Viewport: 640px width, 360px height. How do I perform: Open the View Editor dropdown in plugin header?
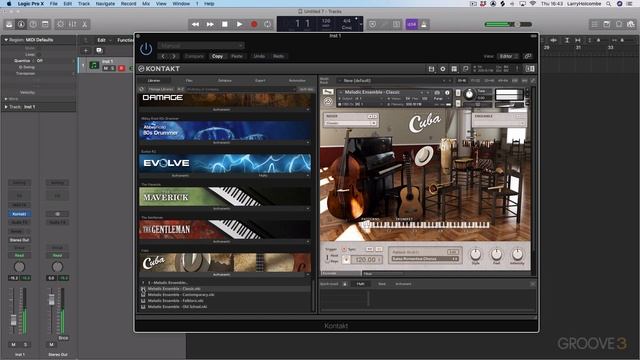509,56
